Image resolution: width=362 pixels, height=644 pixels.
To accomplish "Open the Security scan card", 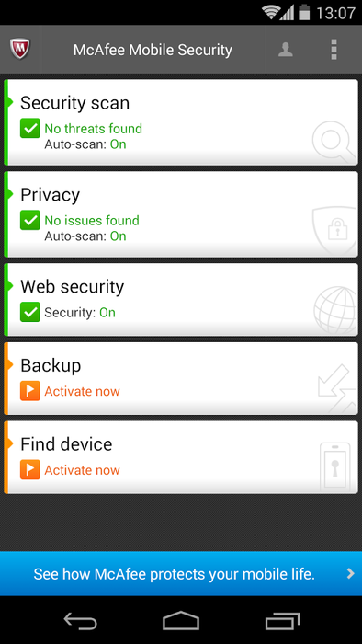I will (181, 122).
